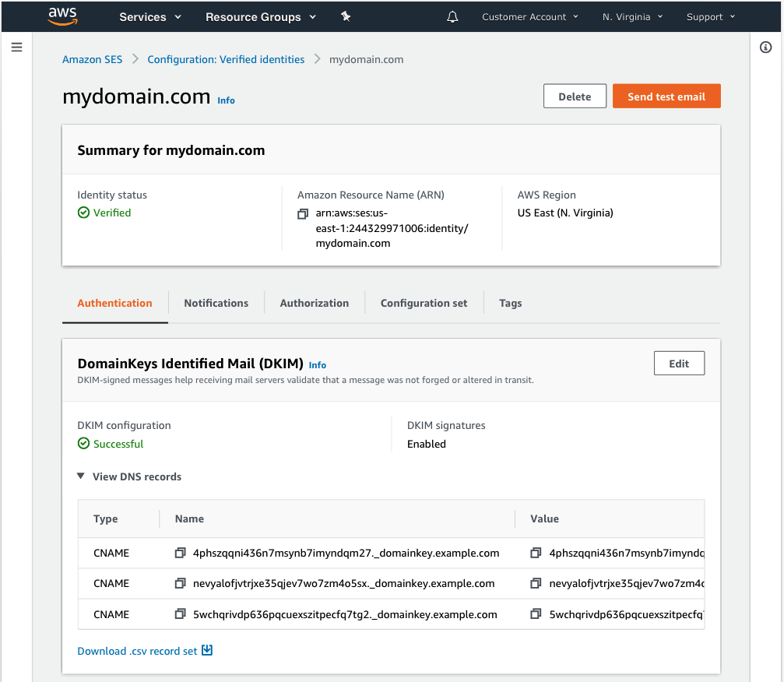Screen dimensions: 784x682
Task: Click the Send test email button
Action: click(x=666, y=96)
